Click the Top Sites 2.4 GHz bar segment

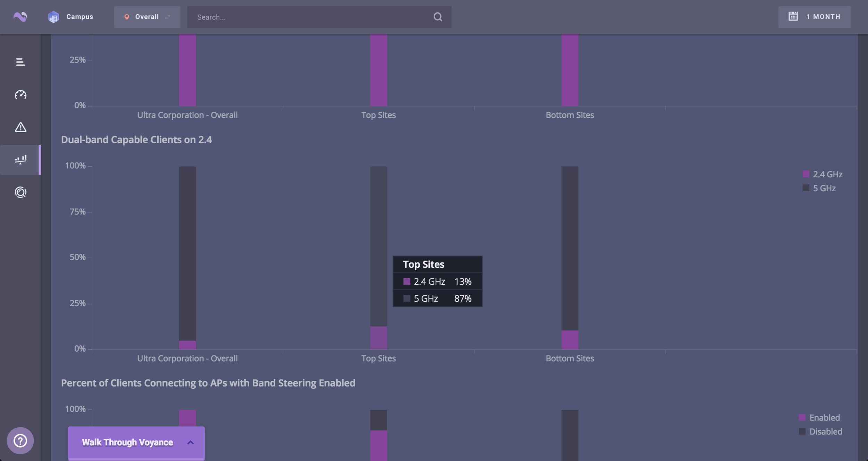click(x=378, y=337)
